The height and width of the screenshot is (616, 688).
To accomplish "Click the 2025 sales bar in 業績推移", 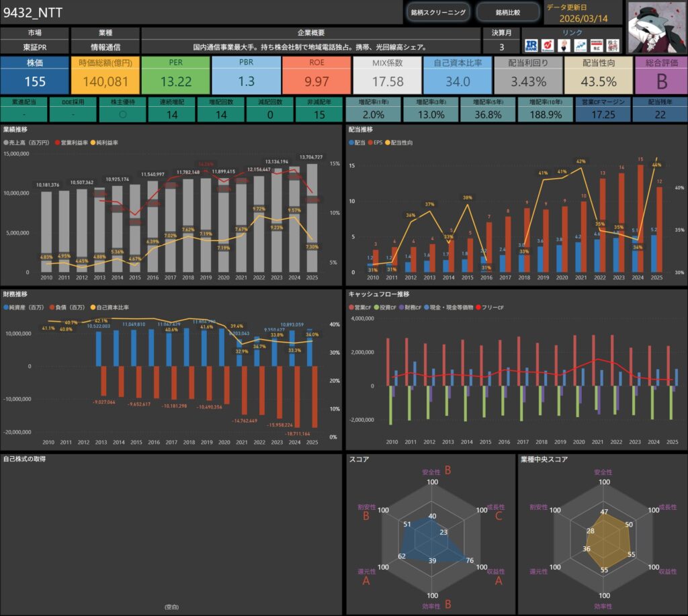I will click(311, 218).
